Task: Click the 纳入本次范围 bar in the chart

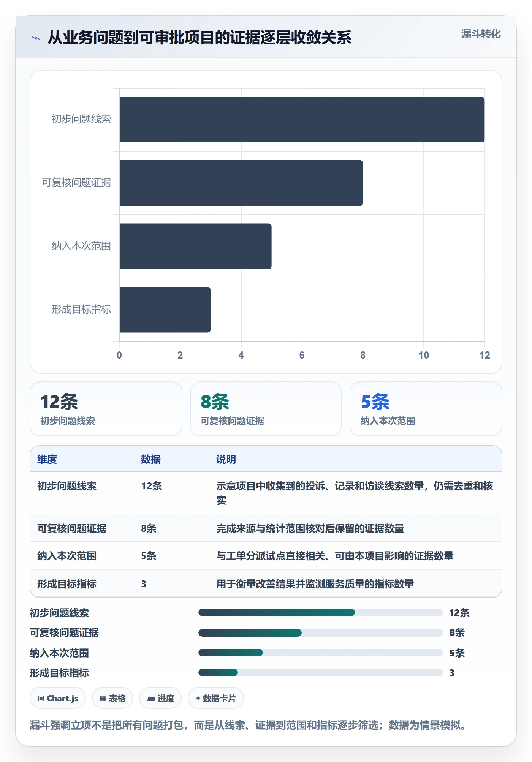Action: click(195, 246)
